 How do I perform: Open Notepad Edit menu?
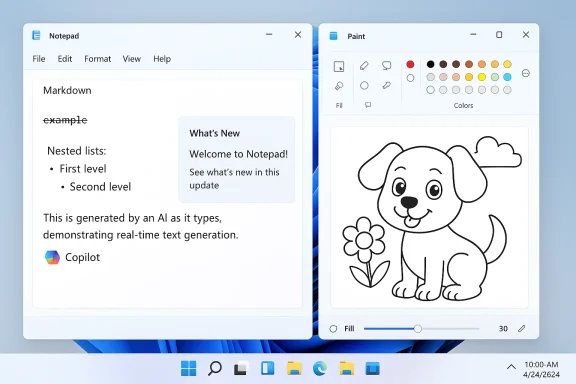(65, 59)
